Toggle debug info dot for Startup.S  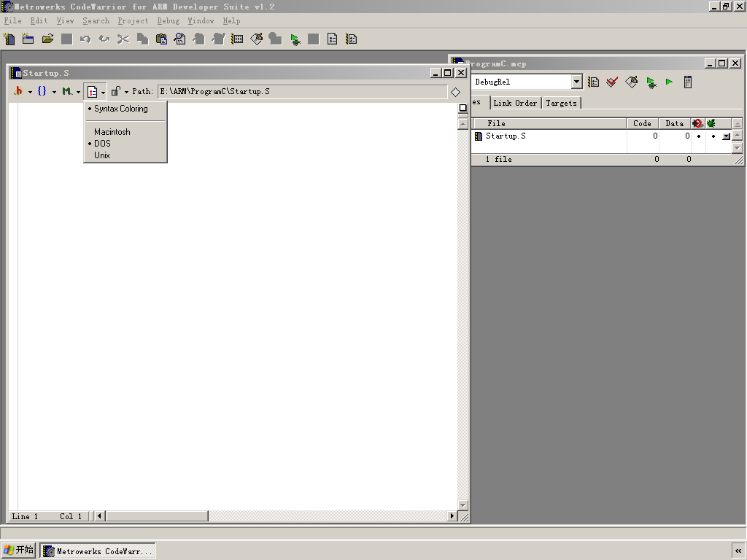pyautogui.click(x=713, y=136)
